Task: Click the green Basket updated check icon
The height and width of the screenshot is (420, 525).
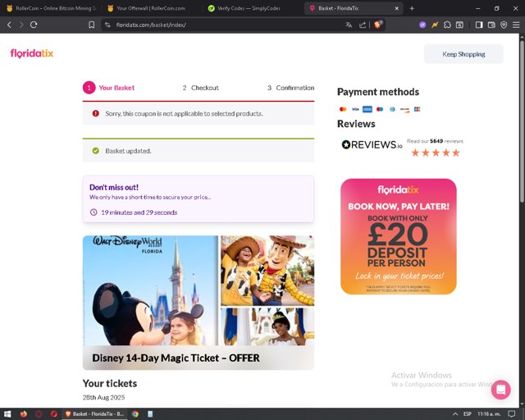Action: coord(95,151)
